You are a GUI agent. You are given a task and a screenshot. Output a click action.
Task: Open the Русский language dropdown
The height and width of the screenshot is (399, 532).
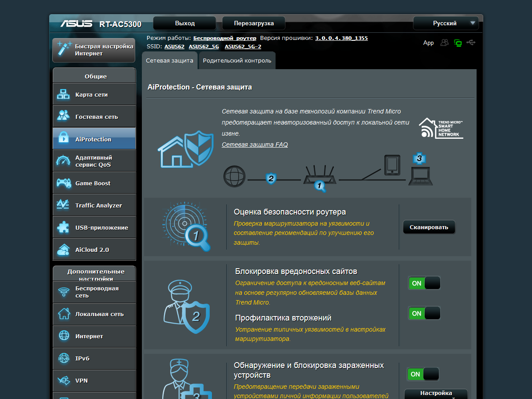click(446, 23)
